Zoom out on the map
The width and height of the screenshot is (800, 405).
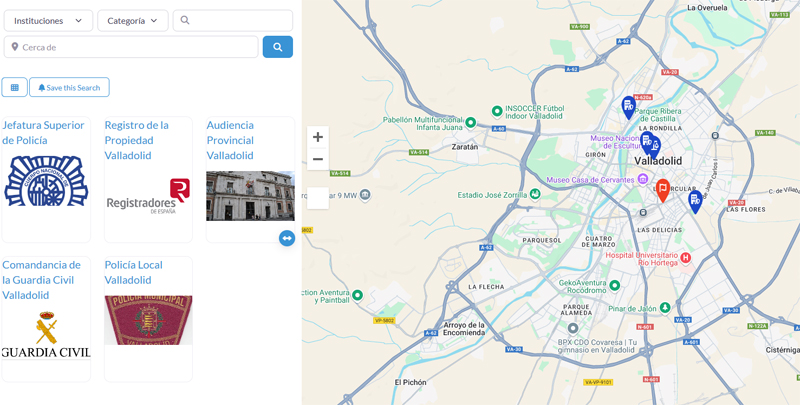point(317,159)
